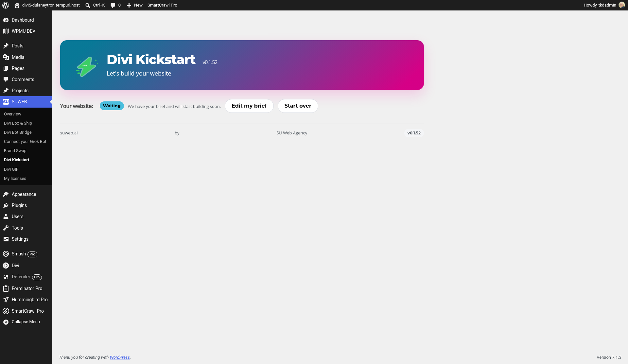Click the SmartCrawl Pro sidebar icon
The image size is (628, 364).
[6, 311]
